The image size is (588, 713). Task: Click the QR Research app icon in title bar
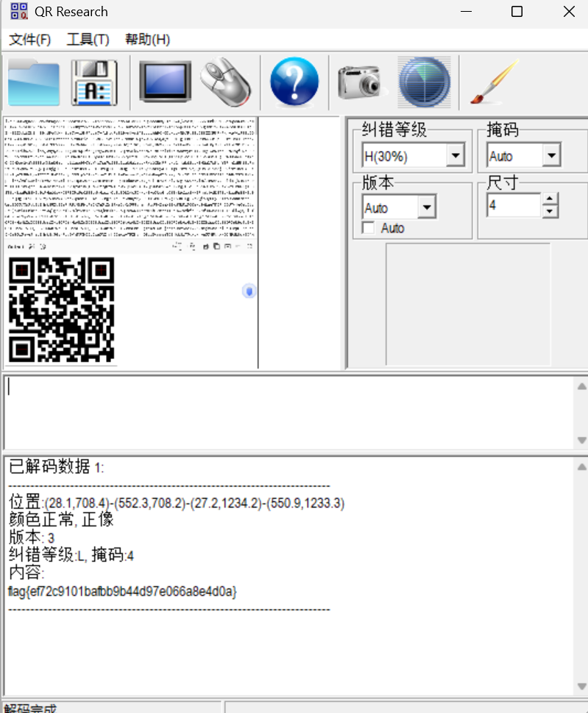(x=19, y=11)
